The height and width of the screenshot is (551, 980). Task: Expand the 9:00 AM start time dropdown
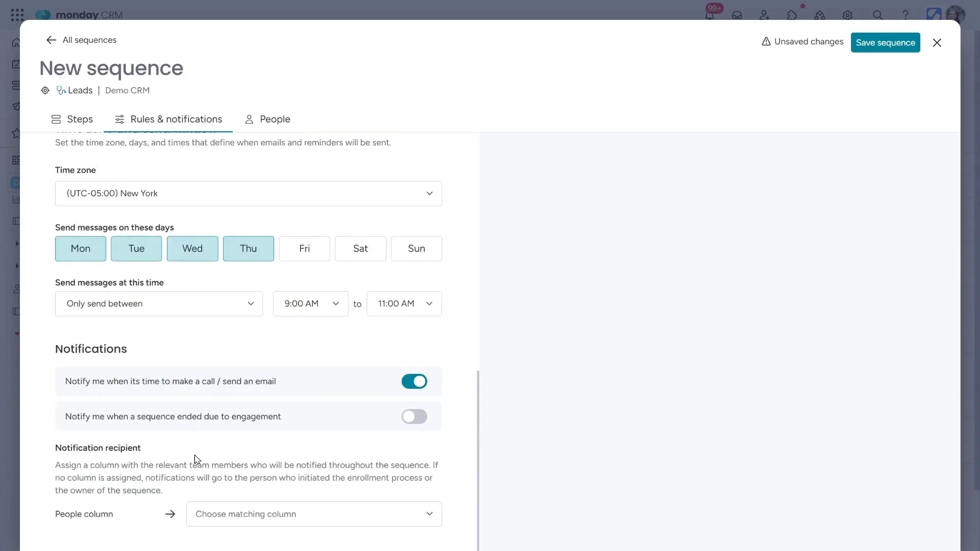(310, 304)
